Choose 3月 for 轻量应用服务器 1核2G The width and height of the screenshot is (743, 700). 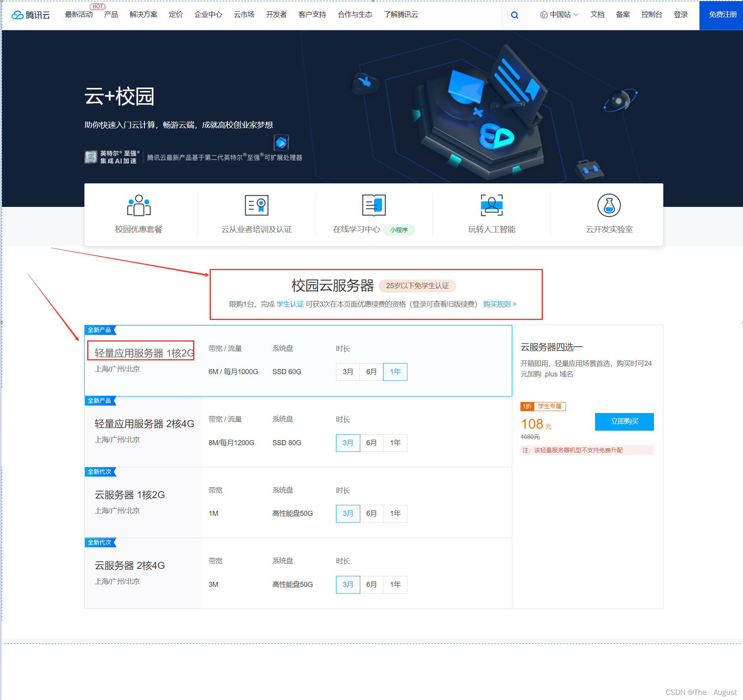click(348, 372)
